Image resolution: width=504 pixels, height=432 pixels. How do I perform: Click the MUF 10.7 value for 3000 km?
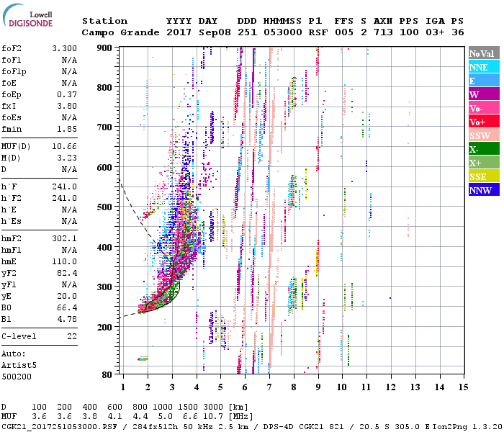213,417
